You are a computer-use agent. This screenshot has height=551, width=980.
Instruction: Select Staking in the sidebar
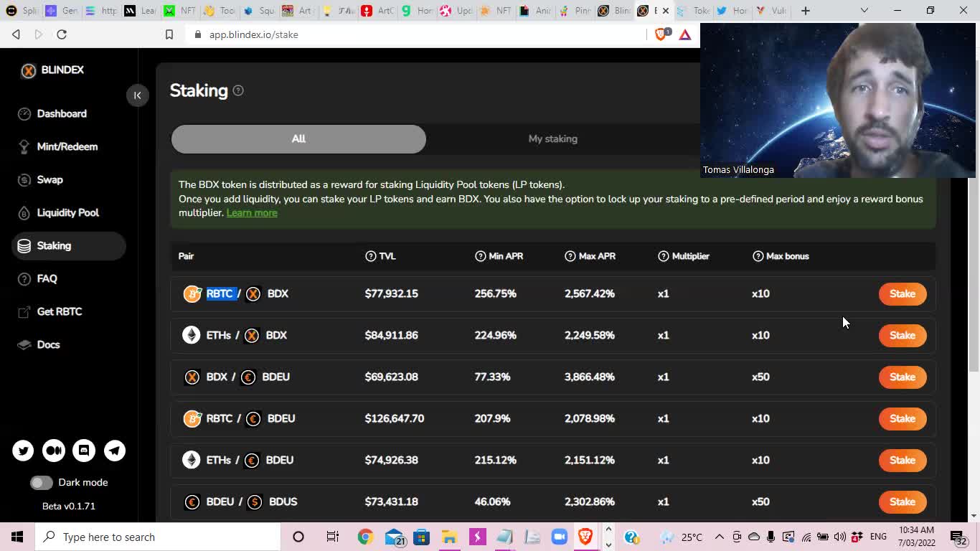[x=69, y=245]
